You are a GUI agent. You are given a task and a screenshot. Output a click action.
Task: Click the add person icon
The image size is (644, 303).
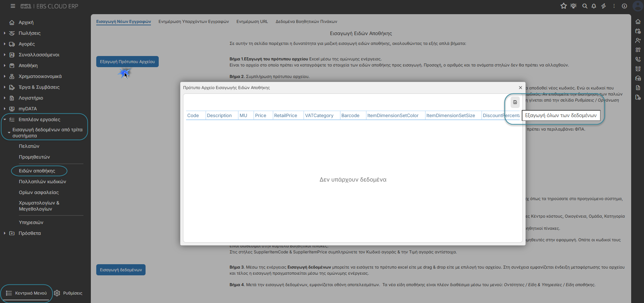(x=638, y=40)
